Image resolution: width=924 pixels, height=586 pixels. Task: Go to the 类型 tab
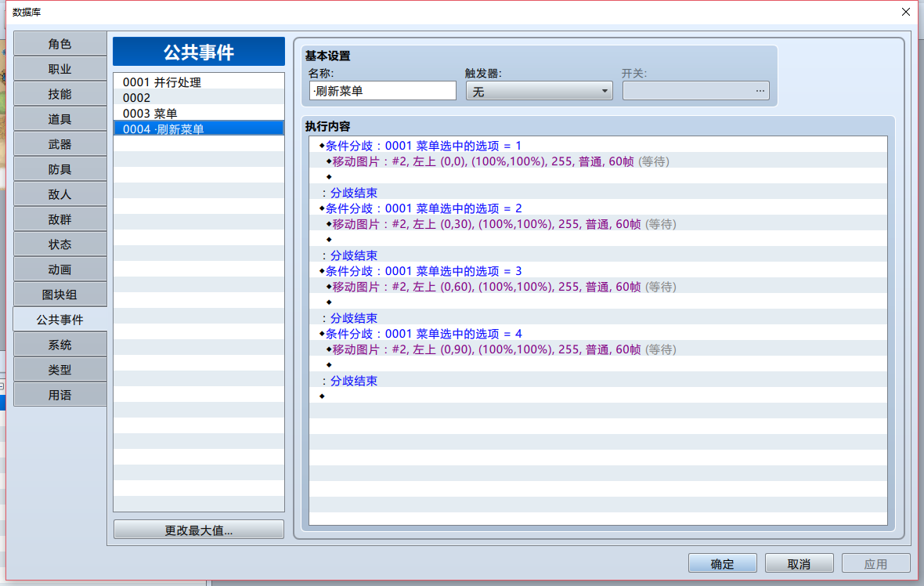click(60, 371)
